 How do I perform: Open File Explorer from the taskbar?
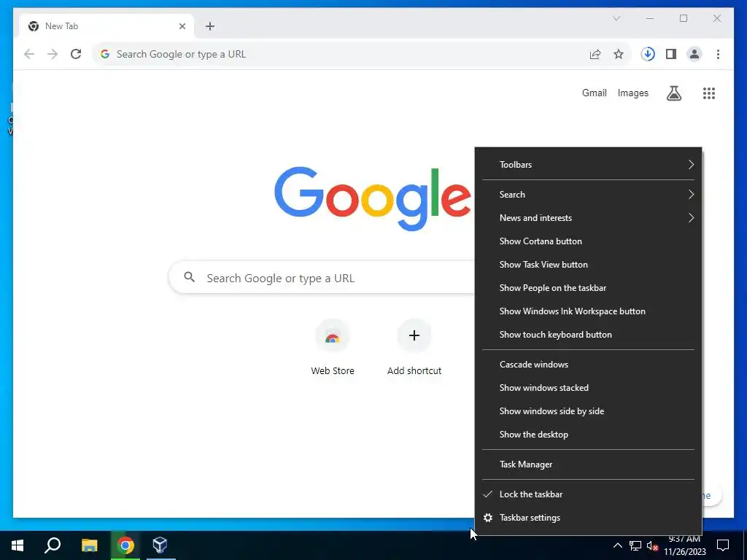click(89, 545)
